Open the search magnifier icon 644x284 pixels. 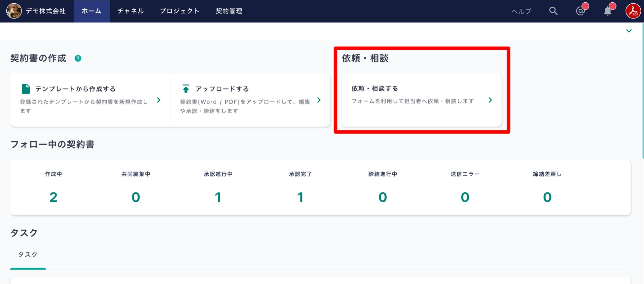554,11
